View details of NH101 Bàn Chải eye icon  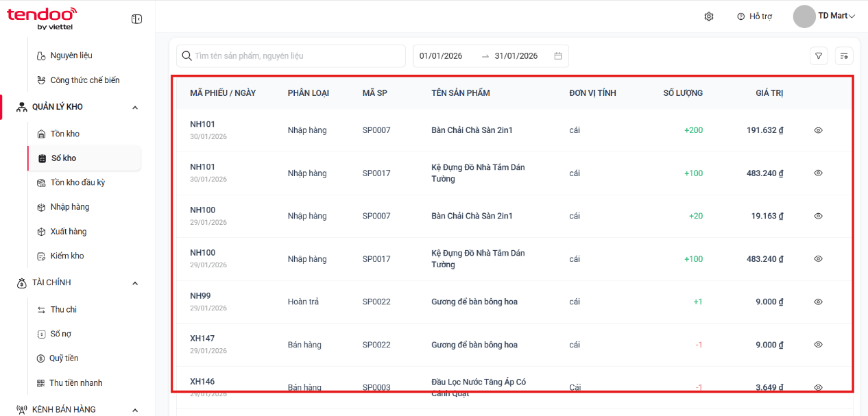click(x=818, y=130)
